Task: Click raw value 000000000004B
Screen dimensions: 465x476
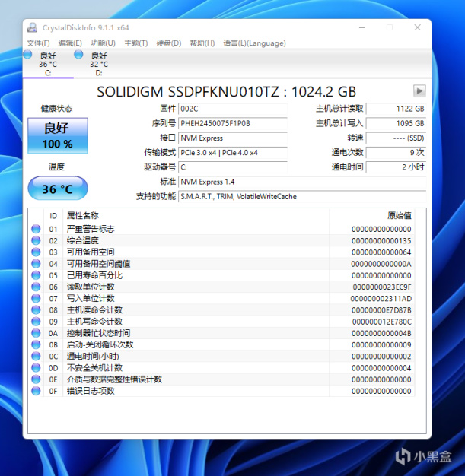Action: pos(381,333)
